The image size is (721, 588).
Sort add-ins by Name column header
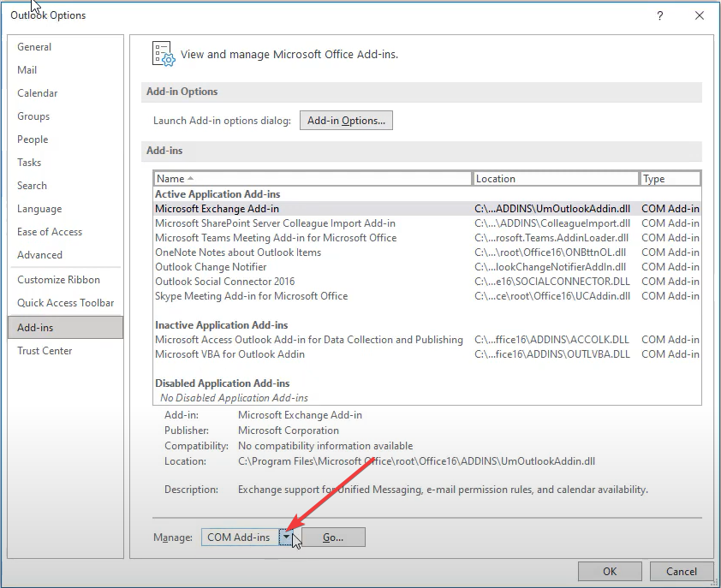(x=313, y=178)
